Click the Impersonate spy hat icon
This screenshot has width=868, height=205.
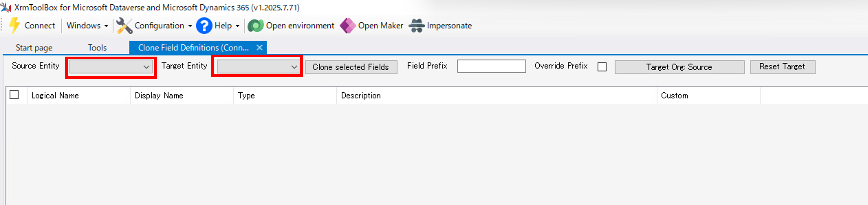pyautogui.click(x=417, y=26)
